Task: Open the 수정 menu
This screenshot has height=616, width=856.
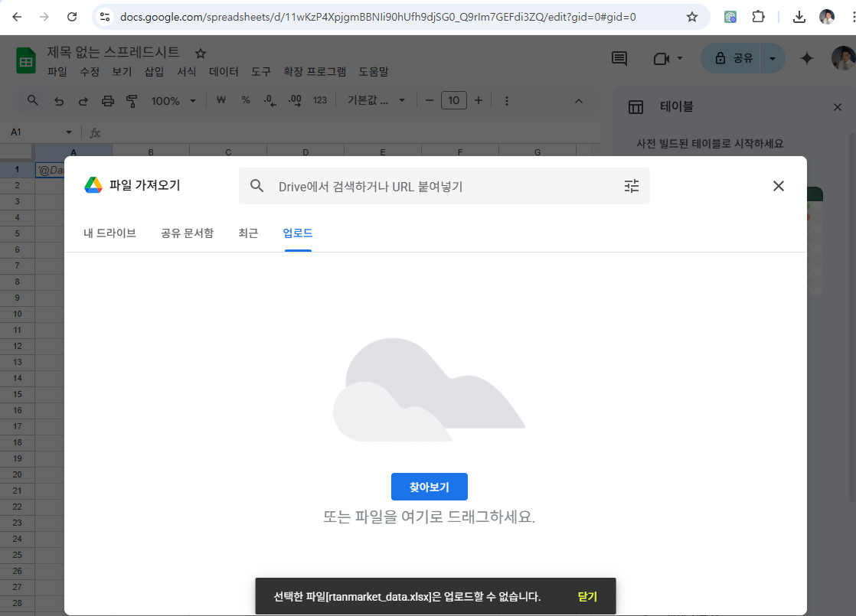Action: coord(90,71)
